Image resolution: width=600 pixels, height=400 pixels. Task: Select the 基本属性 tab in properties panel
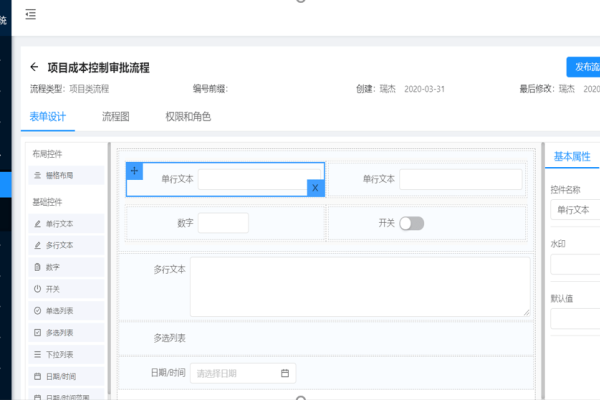coord(572,156)
